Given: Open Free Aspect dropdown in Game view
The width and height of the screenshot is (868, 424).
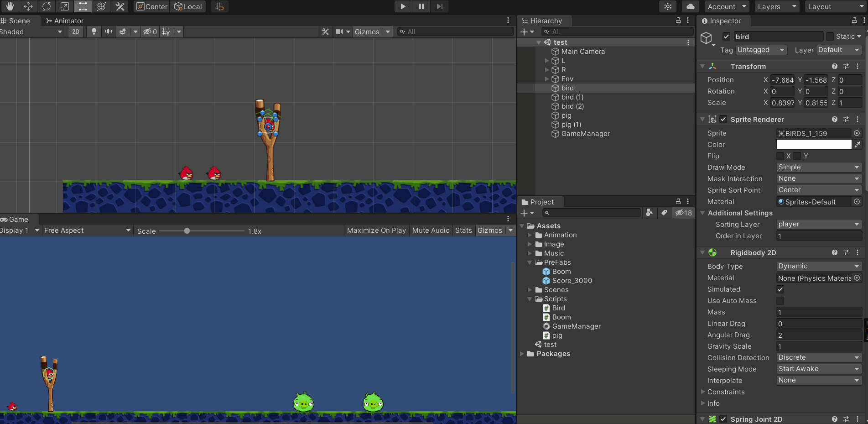Looking at the screenshot, I should [x=87, y=230].
